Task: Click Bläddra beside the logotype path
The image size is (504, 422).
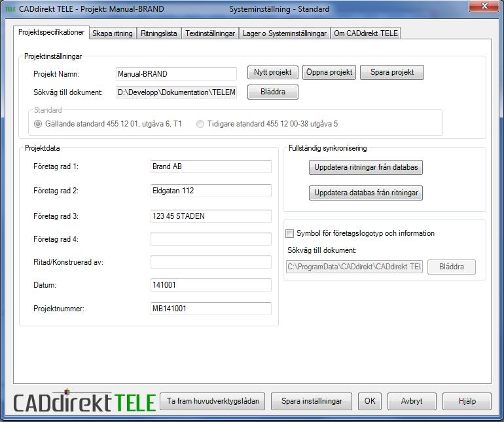Action: tap(451, 267)
